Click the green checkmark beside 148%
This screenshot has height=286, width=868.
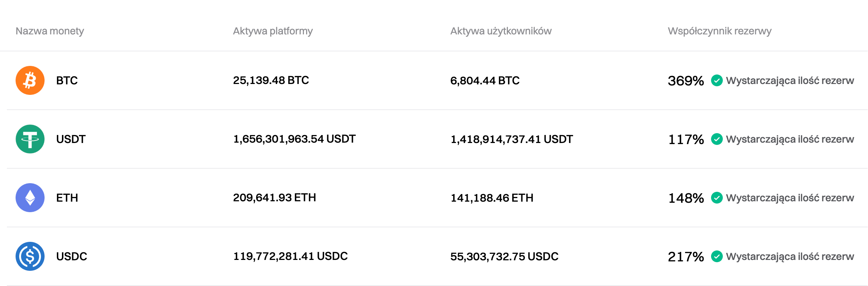717,198
